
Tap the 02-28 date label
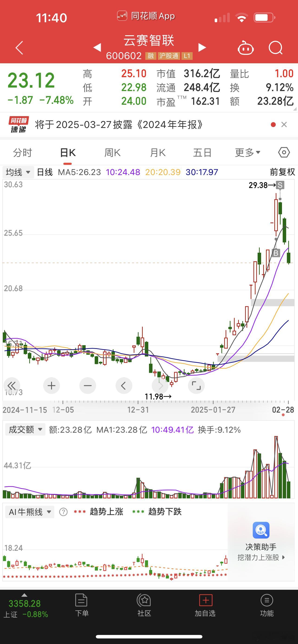click(x=283, y=410)
